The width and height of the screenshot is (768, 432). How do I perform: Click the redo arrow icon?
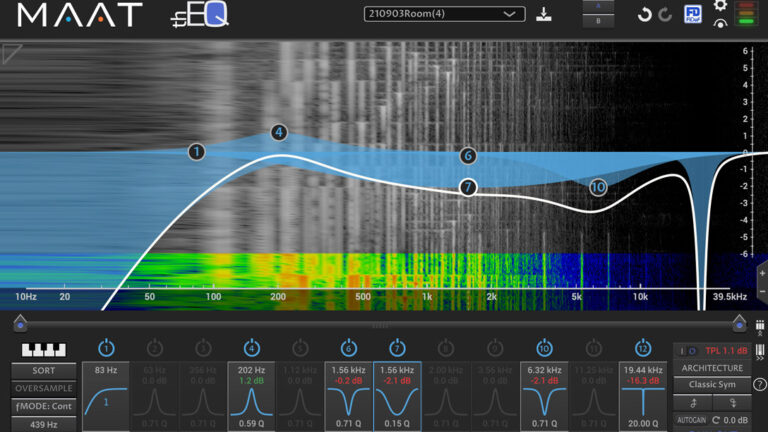coord(665,15)
